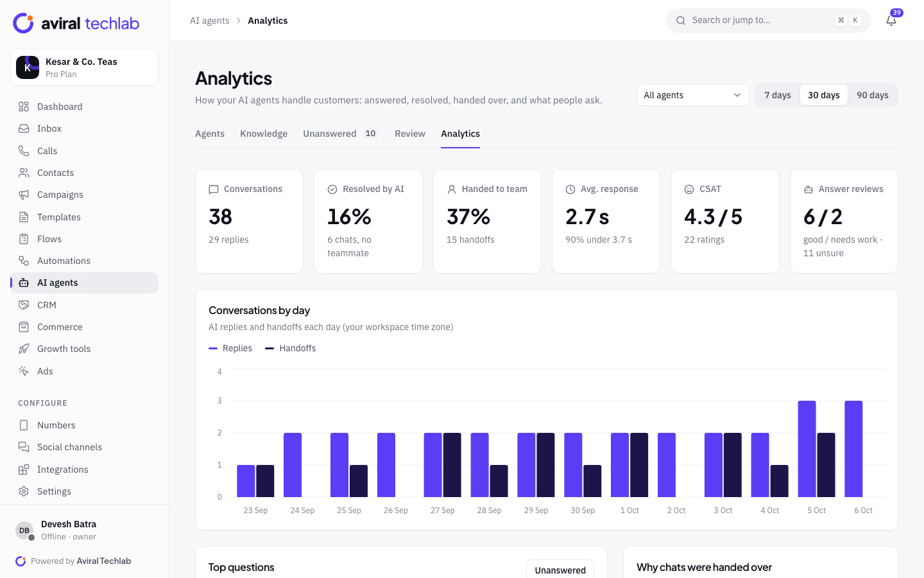Click the Contacts people icon
This screenshot has width=924, height=578.
[x=24, y=173]
